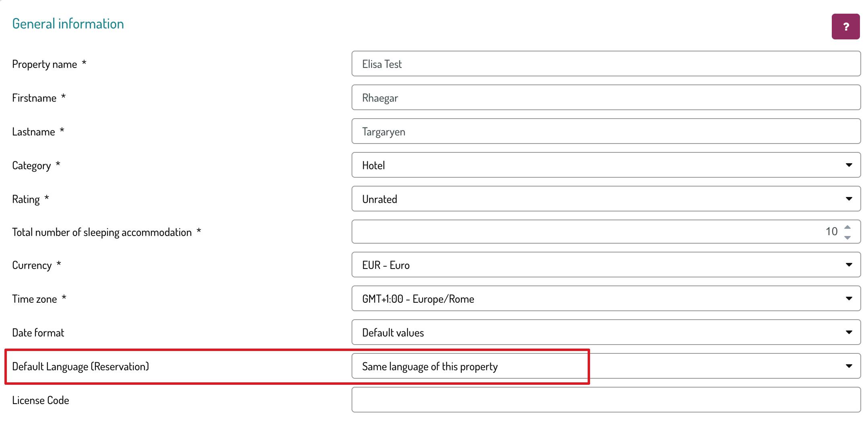Click the purple question mark help button
This screenshot has height=431, width=868.
tap(845, 27)
